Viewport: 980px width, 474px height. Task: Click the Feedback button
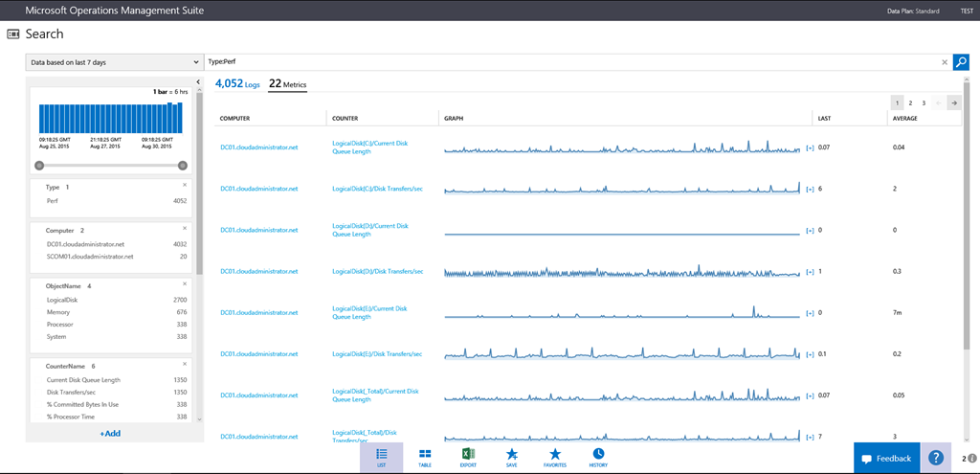click(x=886, y=459)
